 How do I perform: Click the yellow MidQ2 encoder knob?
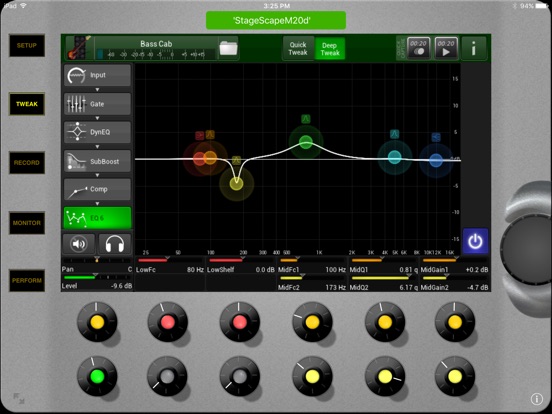384,376
